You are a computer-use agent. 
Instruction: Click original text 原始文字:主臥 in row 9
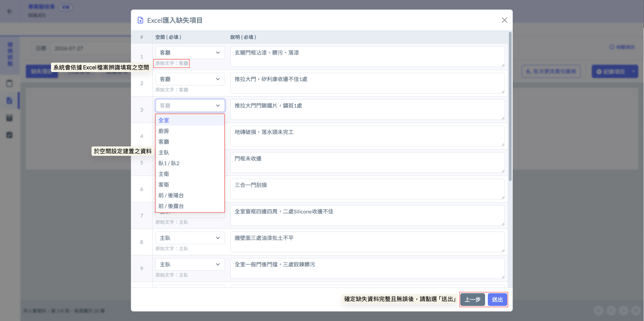tap(172, 275)
